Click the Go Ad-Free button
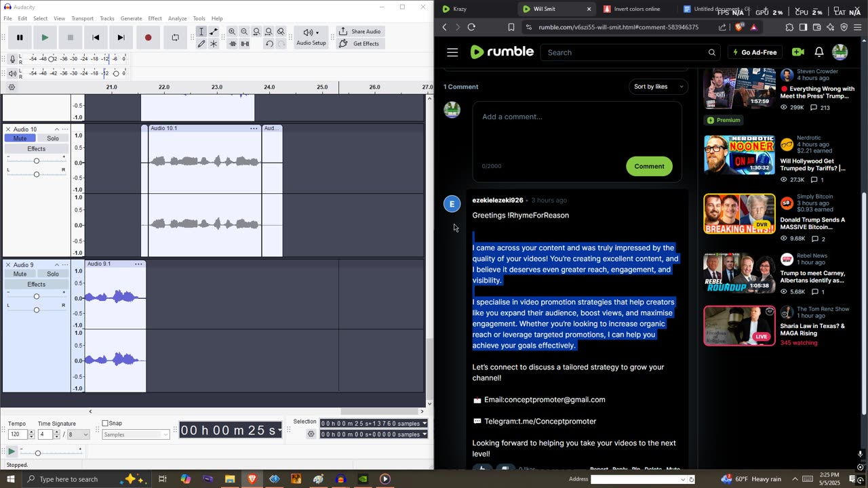The height and width of the screenshot is (488, 868). pos(754,52)
